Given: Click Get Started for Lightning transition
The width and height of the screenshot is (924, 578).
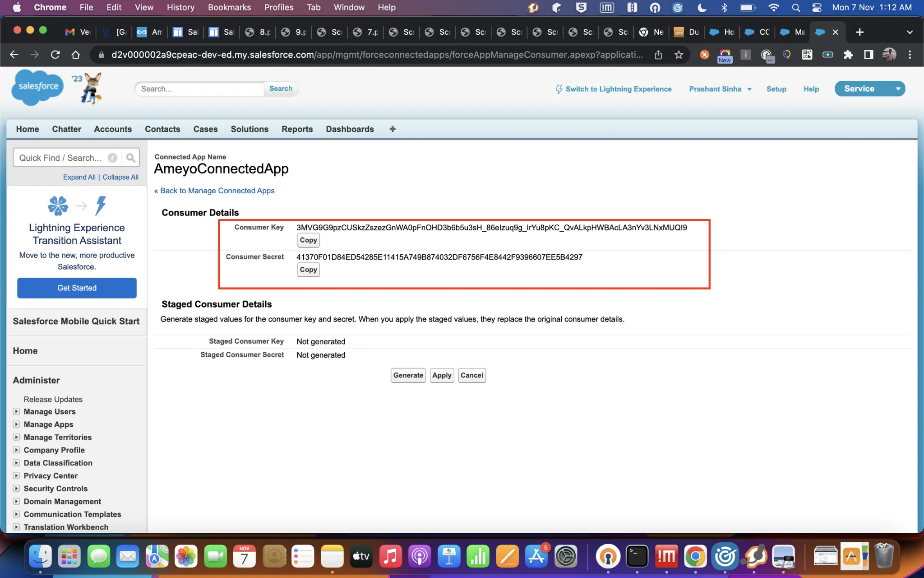Looking at the screenshot, I should (x=77, y=288).
